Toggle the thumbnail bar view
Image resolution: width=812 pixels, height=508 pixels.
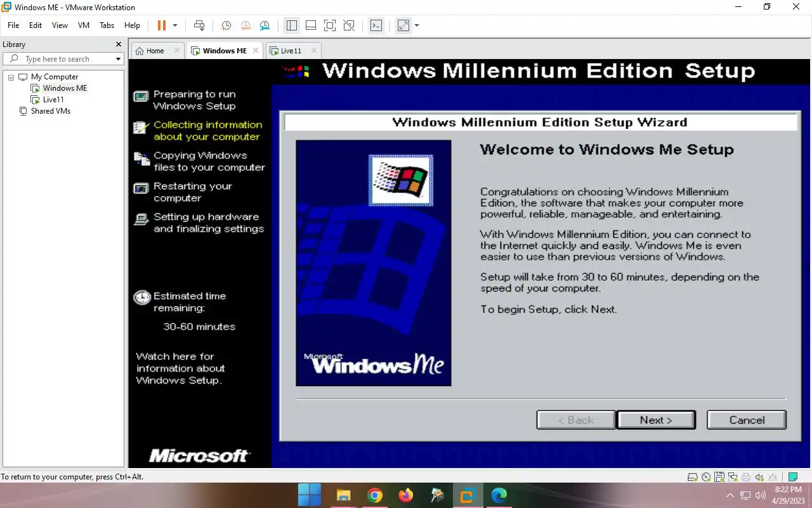point(311,25)
